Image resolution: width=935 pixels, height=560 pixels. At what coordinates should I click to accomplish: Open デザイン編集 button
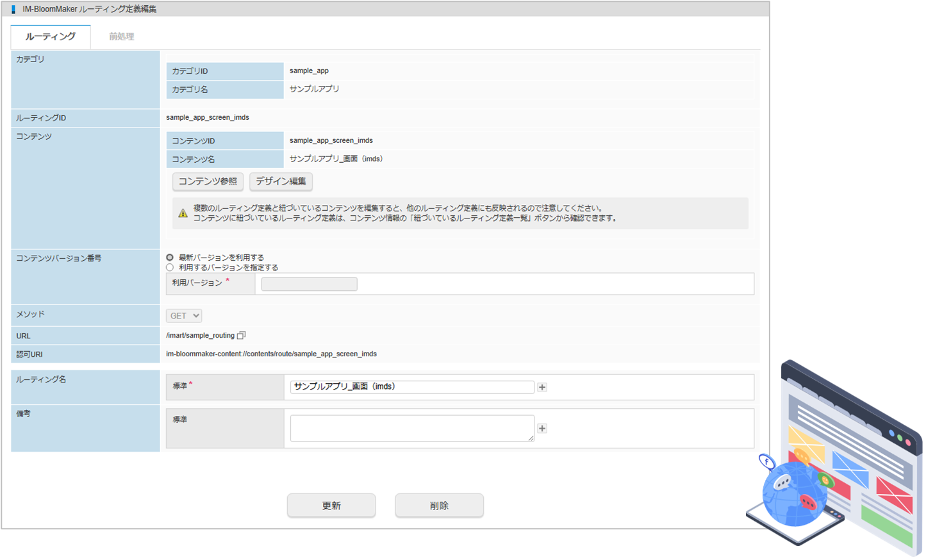281,181
